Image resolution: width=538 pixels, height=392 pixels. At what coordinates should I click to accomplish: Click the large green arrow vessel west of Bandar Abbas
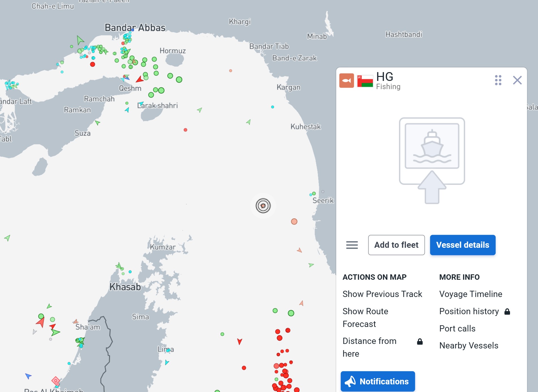click(80, 40)
